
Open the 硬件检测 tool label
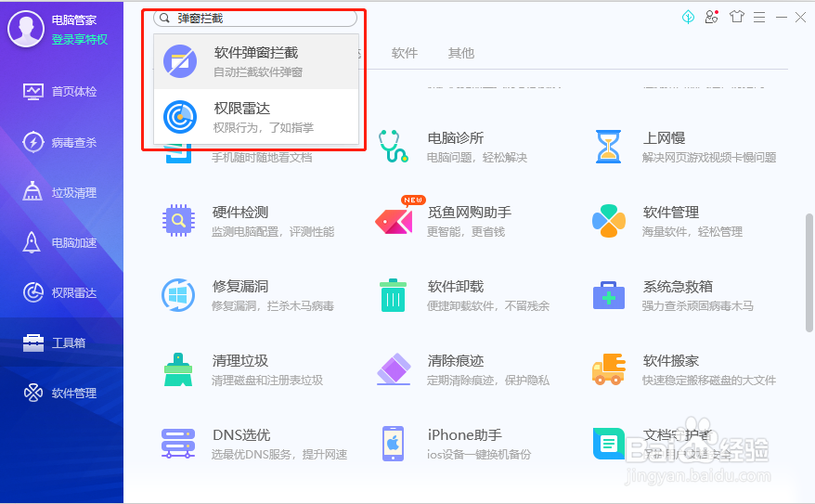click(x=240, y=213)
